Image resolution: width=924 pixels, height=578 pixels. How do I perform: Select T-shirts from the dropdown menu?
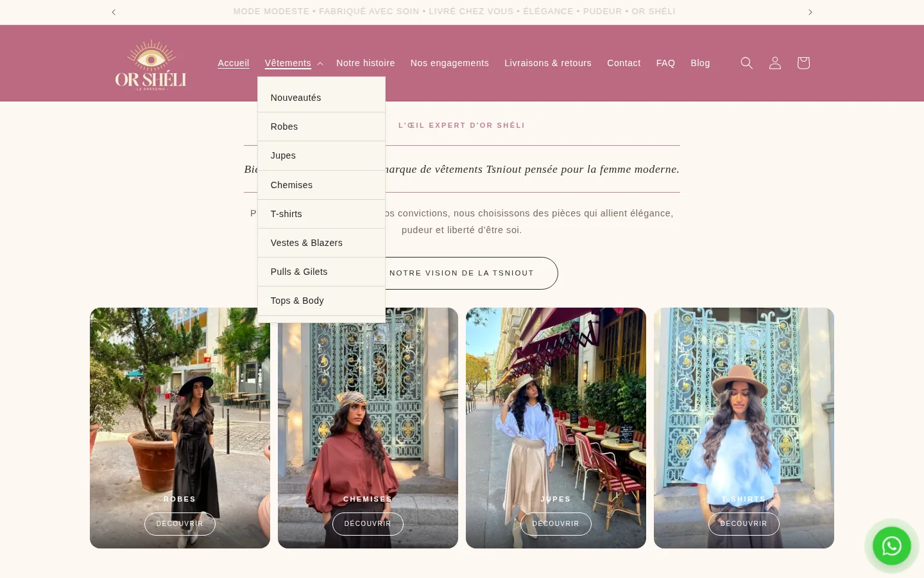click(321, 214)
